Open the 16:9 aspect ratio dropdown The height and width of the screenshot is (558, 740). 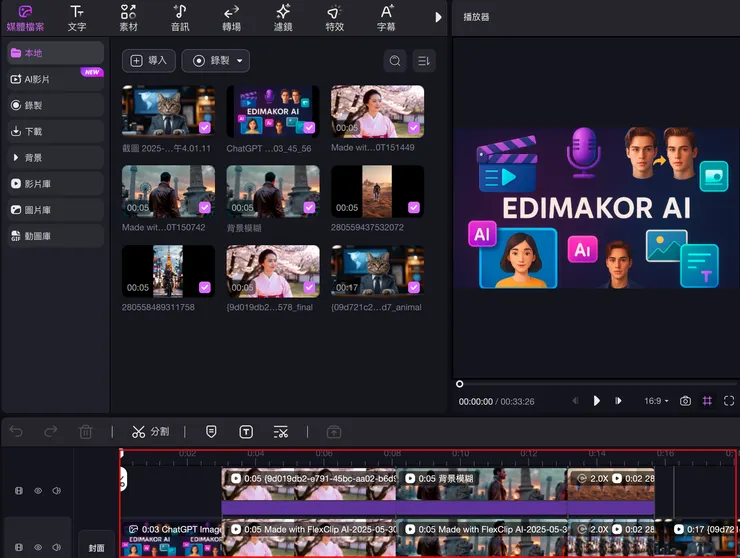pyautogui.click(x=655, y=401)
